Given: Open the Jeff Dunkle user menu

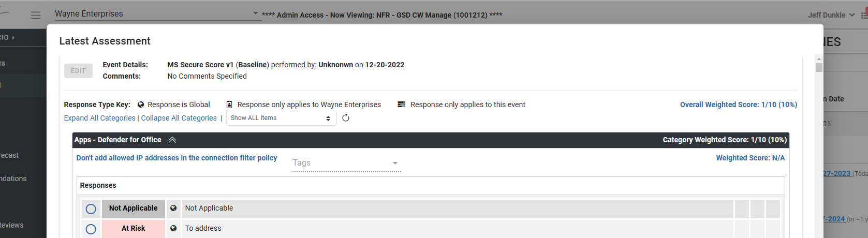Looking at the screenshot, I should (x=831, y=15).
